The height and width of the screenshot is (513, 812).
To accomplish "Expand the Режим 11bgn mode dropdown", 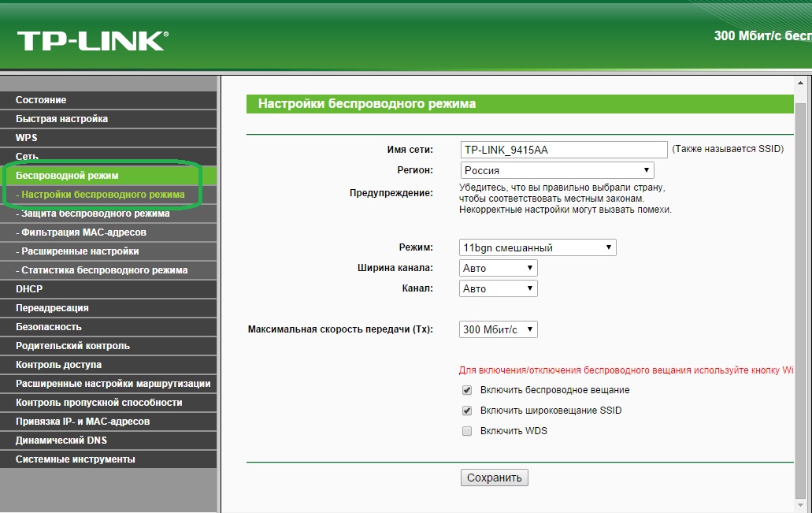I will tap(537, 247).
